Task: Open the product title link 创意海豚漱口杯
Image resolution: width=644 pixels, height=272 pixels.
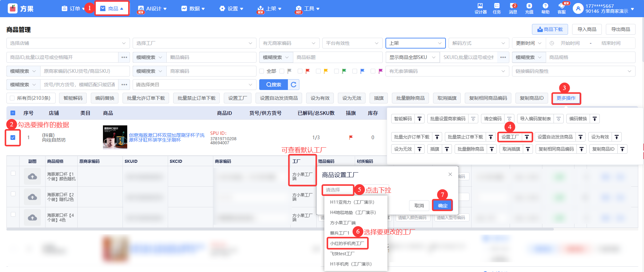Action: click(x=166, y=138)
